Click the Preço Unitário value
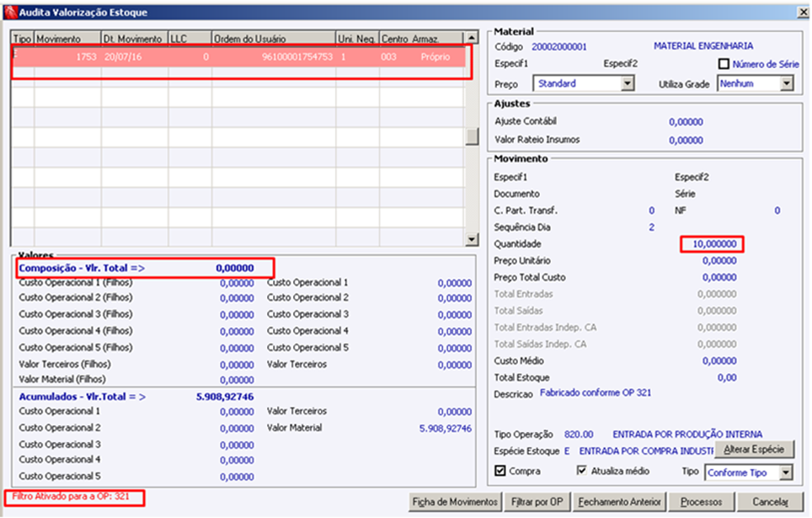 click(719, 260)
